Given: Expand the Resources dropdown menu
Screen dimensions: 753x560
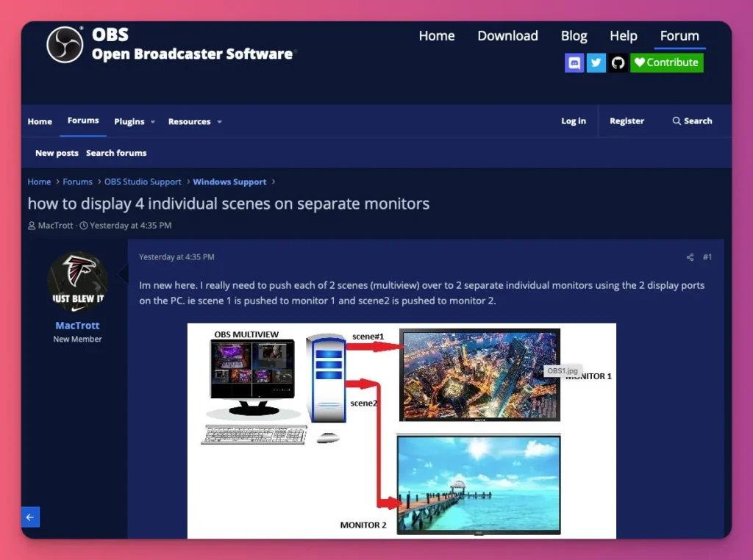Looking at the screenshot, I should tap(195, 122).
